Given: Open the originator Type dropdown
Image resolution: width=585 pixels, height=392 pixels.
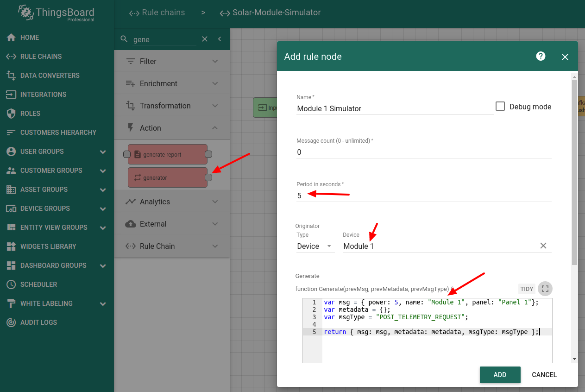Looking at the screenshot, I should click(315, 246).
